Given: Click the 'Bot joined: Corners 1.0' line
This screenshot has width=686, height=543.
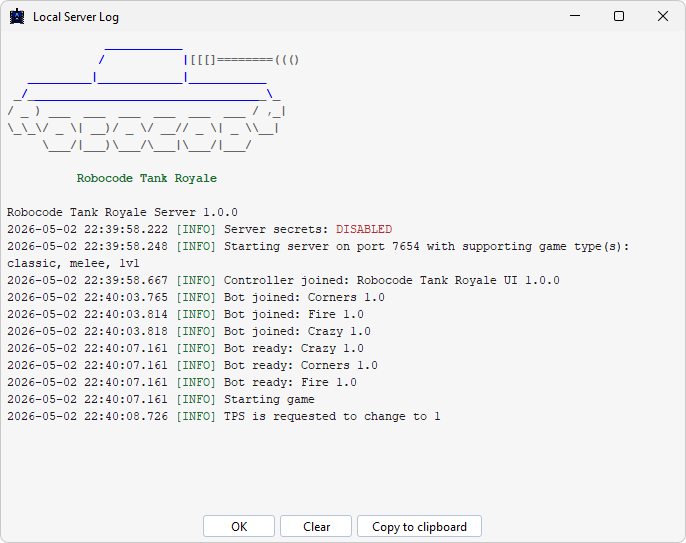Looking at the screenshot, I should [196, 297].
